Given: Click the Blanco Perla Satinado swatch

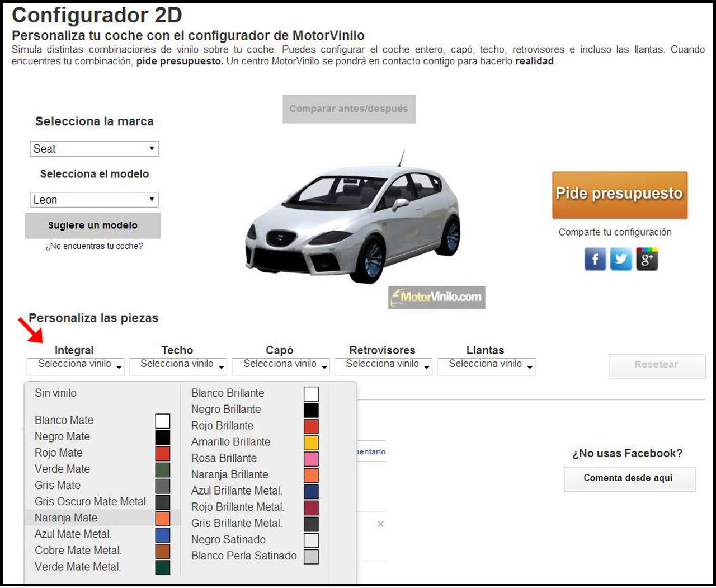Looking at the screenshot, I should [312, 556].
